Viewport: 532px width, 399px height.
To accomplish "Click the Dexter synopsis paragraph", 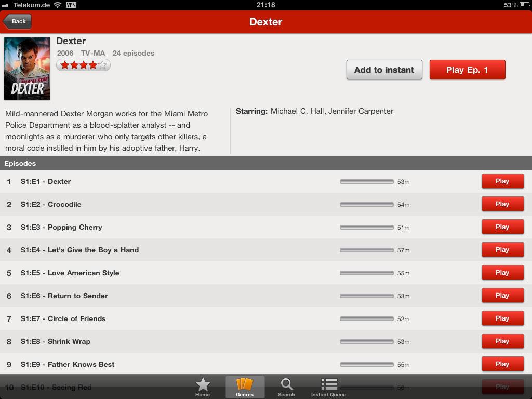I will [x=107, y=130].
